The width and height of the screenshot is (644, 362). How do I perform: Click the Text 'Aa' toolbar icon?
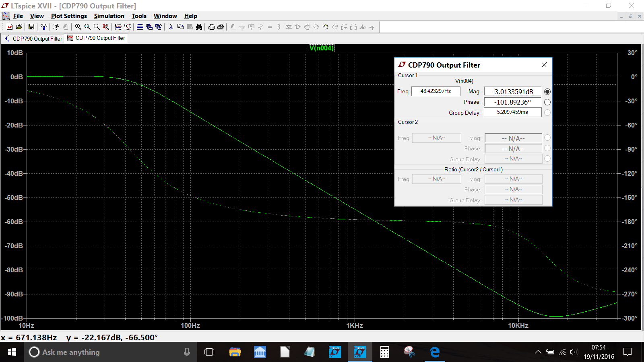(363, 27)
